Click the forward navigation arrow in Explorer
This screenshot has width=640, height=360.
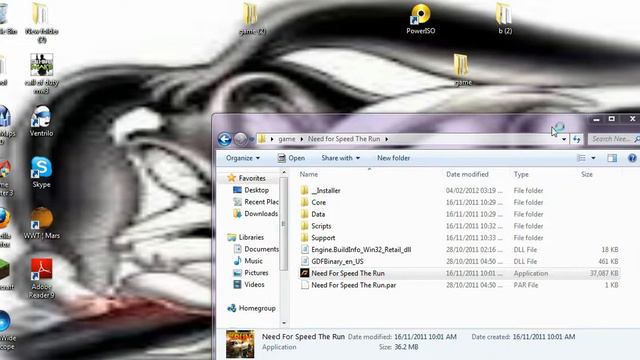pyautogui.click(x=240, y=139)
